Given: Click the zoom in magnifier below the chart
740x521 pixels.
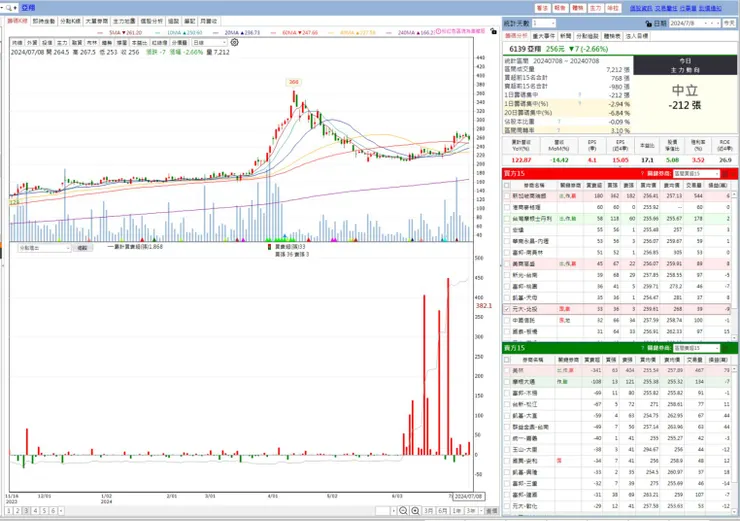Looking at the screenshot, I should click(x=415, y=511).
